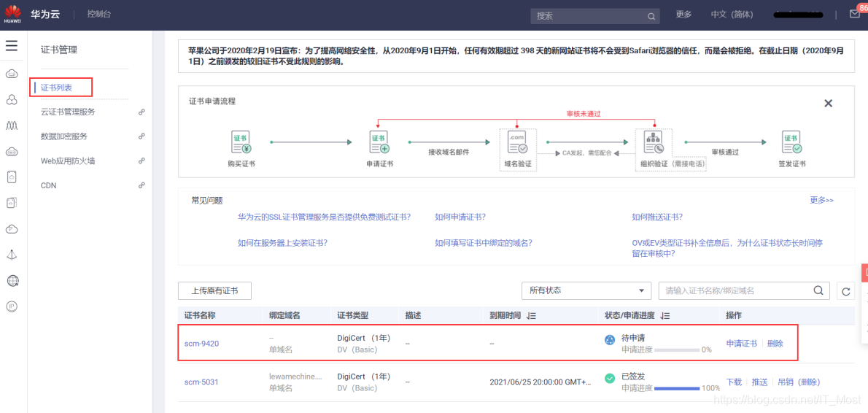Open 控制台 in the header

pyautogui.click(x=98, y=15)
